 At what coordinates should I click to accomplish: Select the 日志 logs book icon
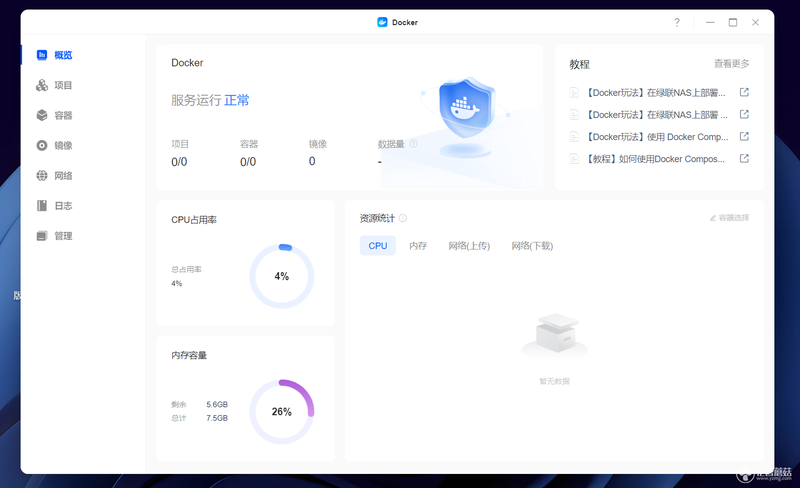click(x=42, y=205)
